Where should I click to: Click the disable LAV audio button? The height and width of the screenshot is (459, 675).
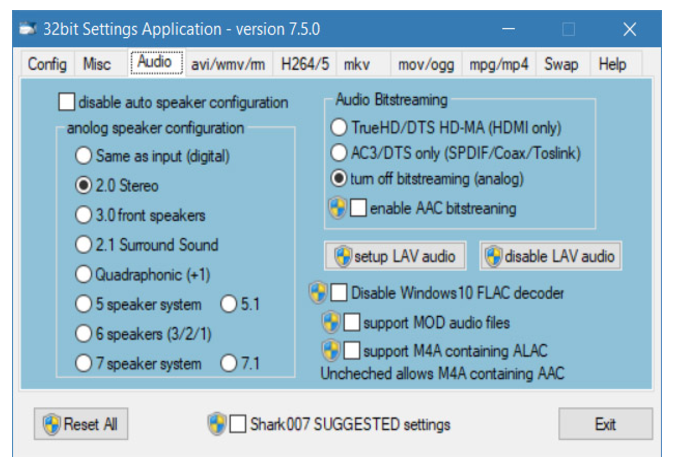551,256
